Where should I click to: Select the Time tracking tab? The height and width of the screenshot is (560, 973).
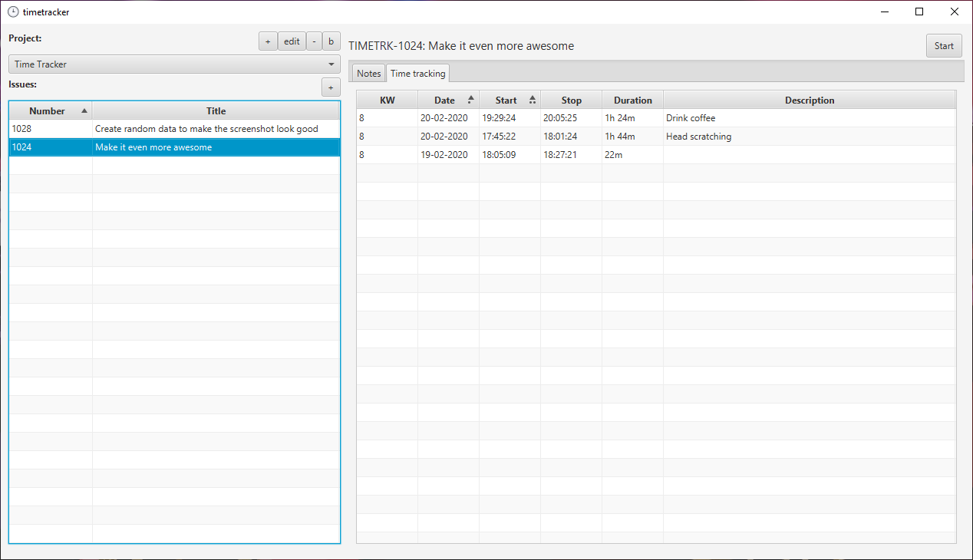[x=417, y=74]
